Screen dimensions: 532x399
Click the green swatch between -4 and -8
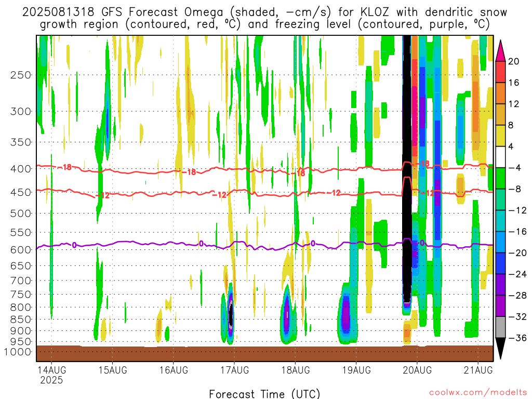click(500, 179)
